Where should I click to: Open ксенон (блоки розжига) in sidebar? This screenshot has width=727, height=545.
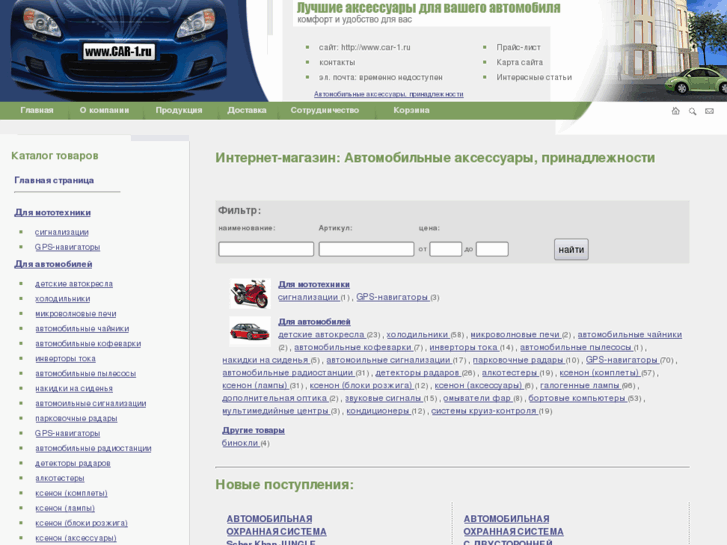point(81,523)
